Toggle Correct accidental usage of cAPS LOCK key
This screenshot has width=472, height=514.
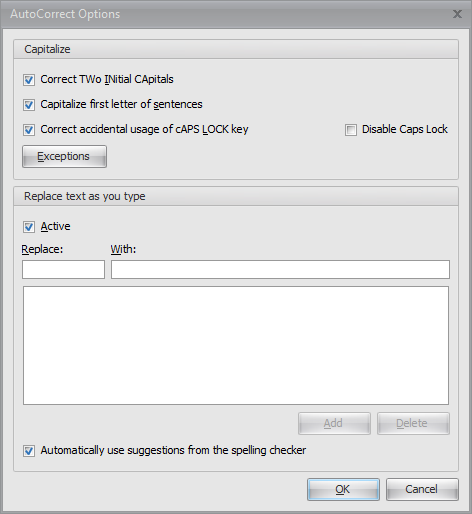[29, 130]
